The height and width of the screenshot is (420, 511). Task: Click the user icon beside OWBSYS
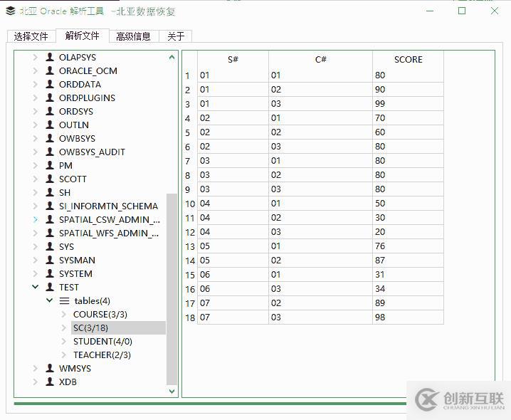pyautogui.click(x=50, y=138)
